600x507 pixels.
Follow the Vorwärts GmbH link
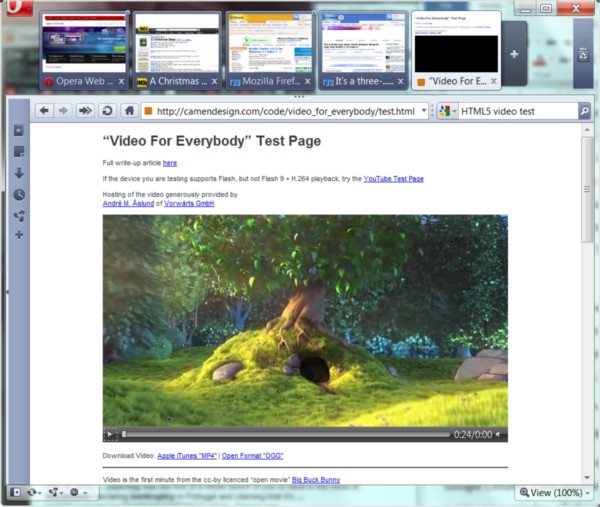coord(189,203)
